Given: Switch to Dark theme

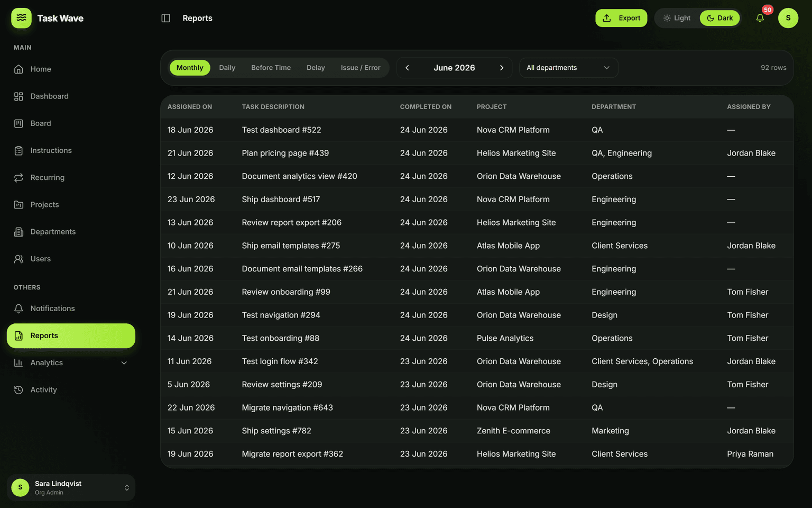Looking at the screenshot, I should tap(719, 18).
